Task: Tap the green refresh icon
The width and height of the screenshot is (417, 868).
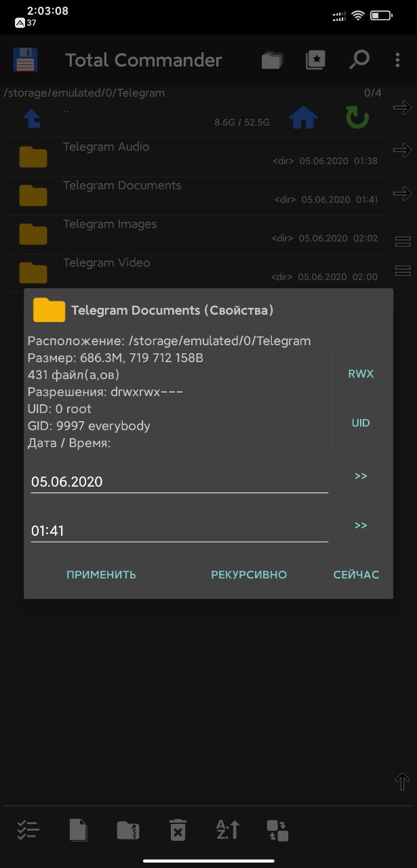Action: point(357,118)
